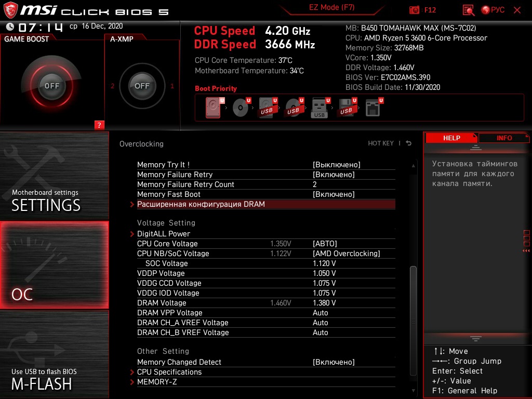This screenshot has width=532, height=399.
Task: Expand the MEMORY-Z submenu
Action: tap(266, 382)
